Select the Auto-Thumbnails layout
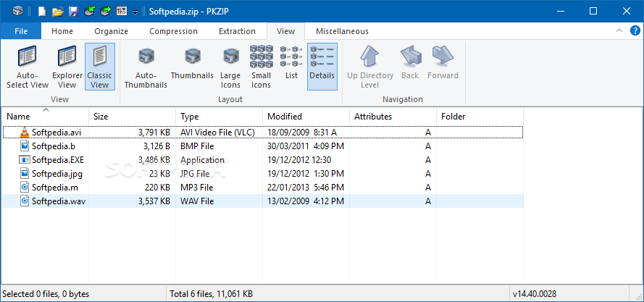 pyautogui.click(x=146, y=67)
